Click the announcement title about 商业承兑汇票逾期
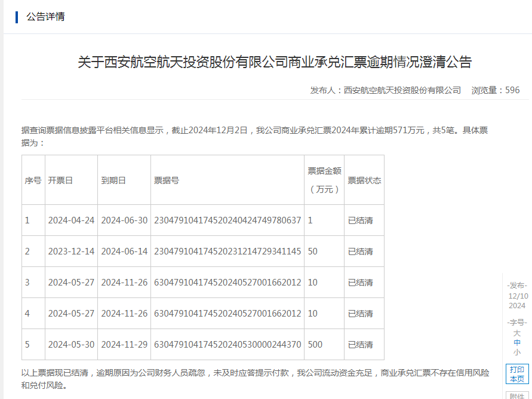 click(x=275, y=62)
